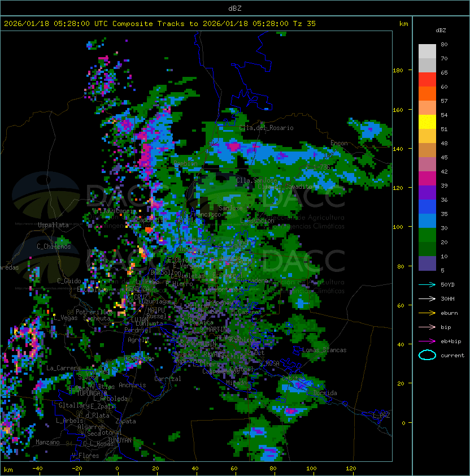Screen dimensions: 470x476
Task: Click the 'Uspallata' place label on map
Action: (53, 225)
